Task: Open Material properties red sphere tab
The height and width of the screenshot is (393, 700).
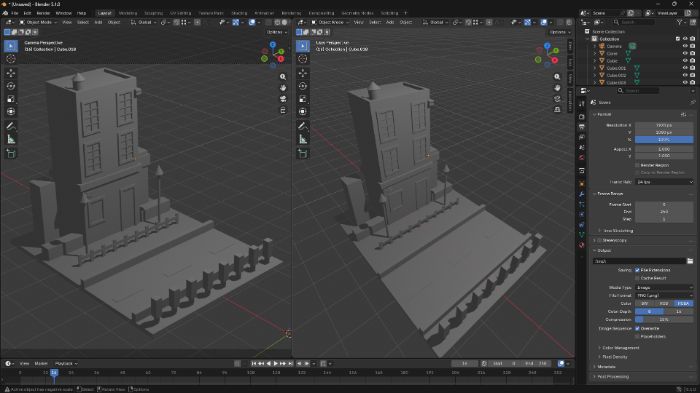Action: point(582,245)
